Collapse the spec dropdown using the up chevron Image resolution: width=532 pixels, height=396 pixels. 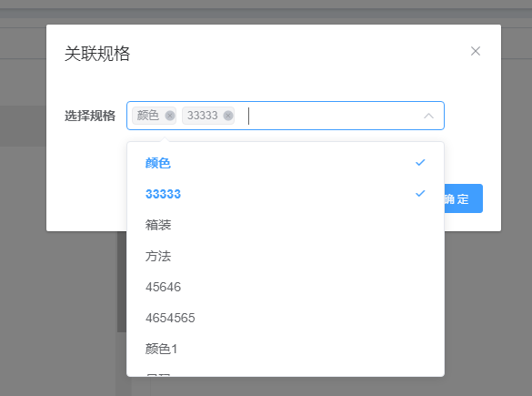point(428,116)
